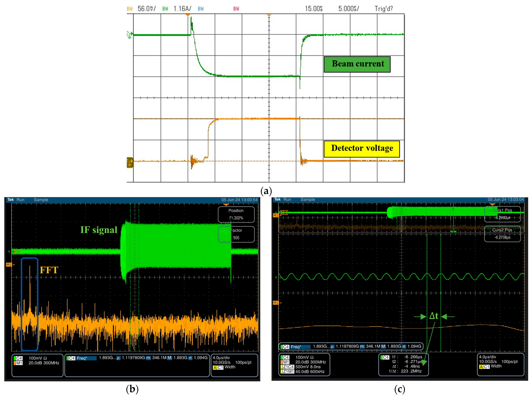Image resolution: width=532 pixels, height=398 pixels.
Task: Click the orange trigger position marker above Position box
Action: coord(226,205)
